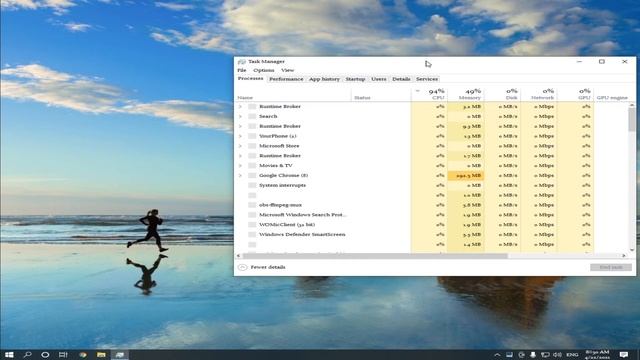This screenshot has height=360, width=640.
Task: Click the Movies & TV process icon
Action: (252, 165)
